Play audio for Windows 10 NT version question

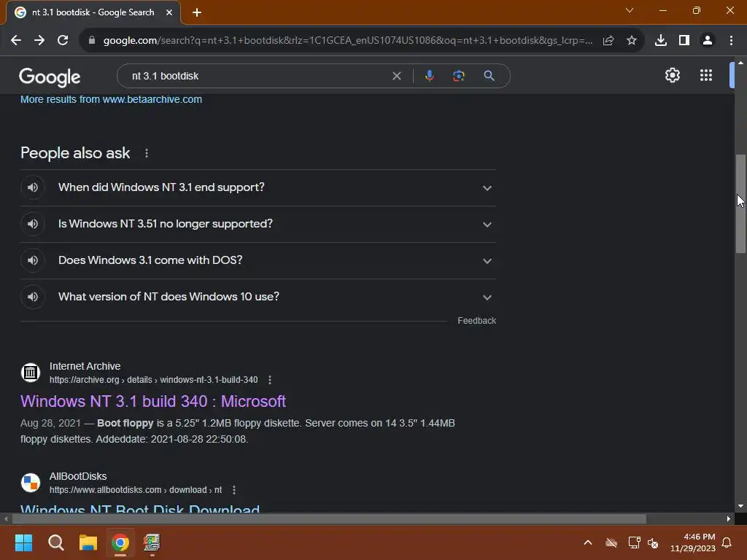(x=32, y=297)
